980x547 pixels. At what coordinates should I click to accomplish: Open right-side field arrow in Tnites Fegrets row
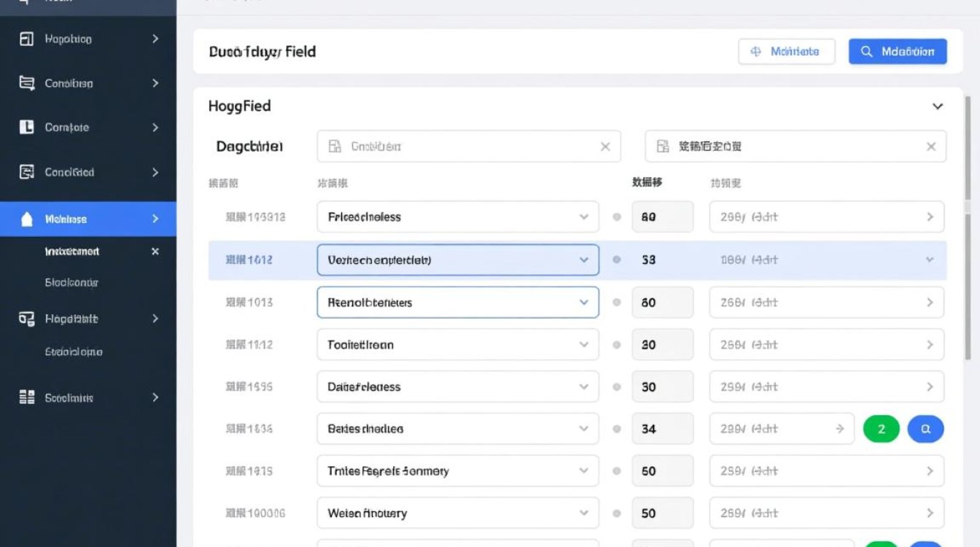(x=930, y=471)
